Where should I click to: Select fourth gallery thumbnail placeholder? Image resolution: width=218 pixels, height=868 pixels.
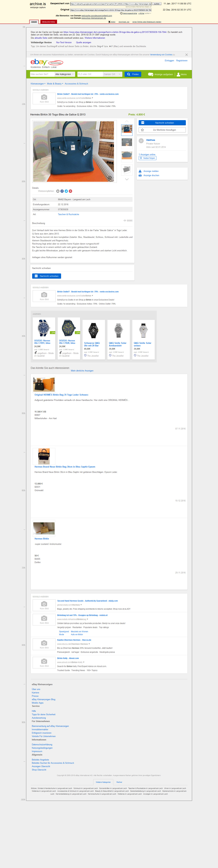pos(127,170)
